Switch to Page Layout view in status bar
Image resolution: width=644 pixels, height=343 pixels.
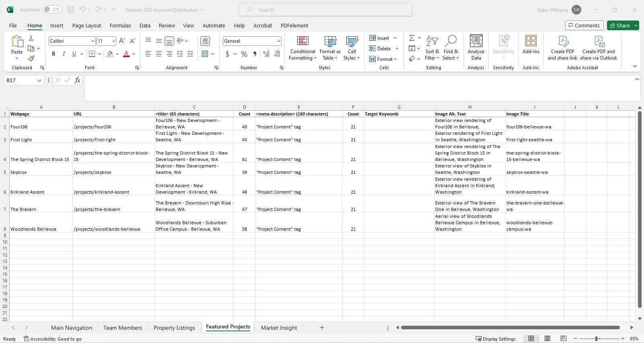[547, 339]
